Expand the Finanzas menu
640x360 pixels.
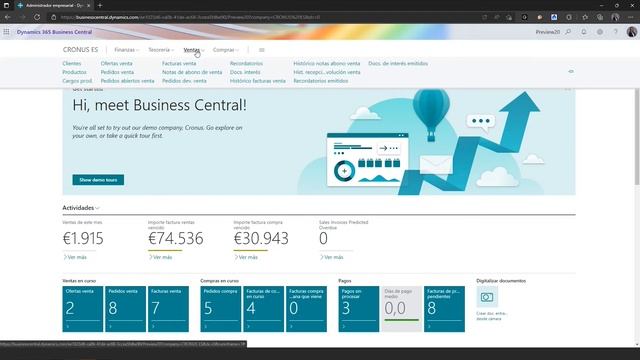pyautogui.click(x=127, y=50)
